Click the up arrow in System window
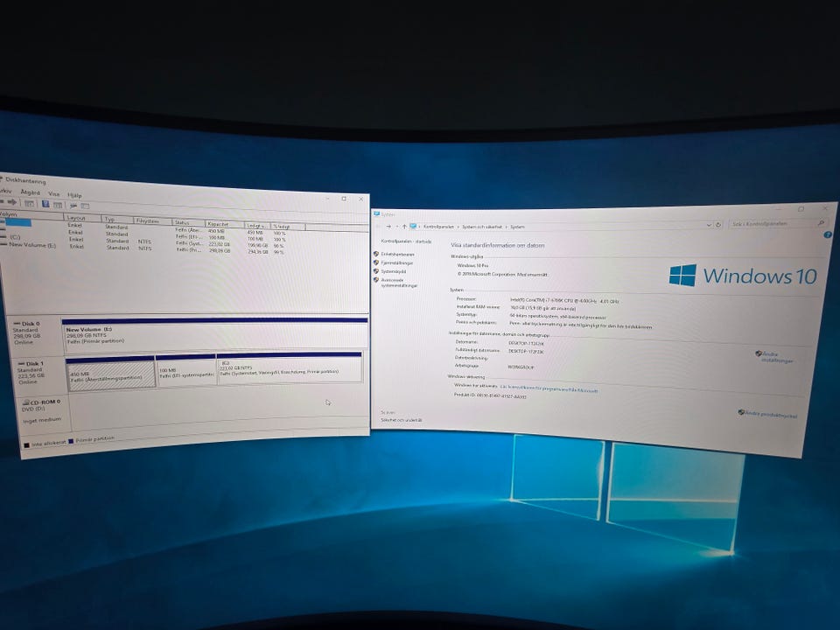Viewport: 840px width, 630px height. point(404,227)
